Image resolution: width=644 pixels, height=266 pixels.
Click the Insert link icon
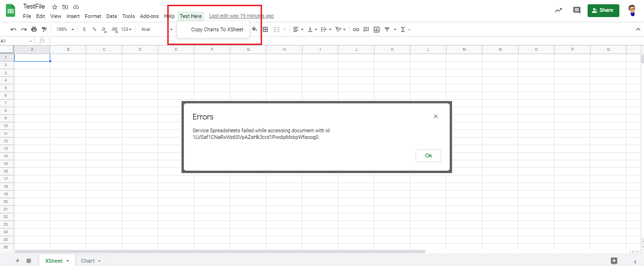[x=356, y=29]
